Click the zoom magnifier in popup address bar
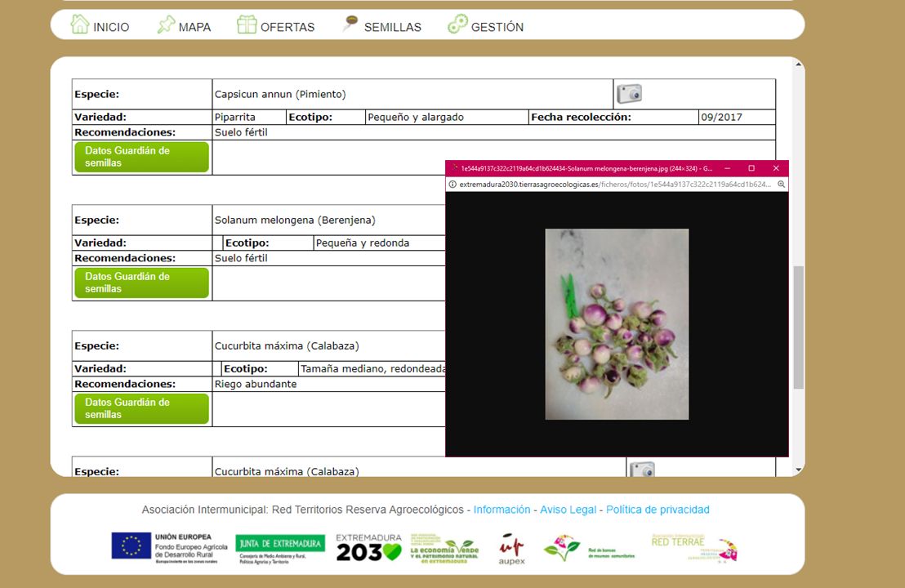Viewport: 905px width, 588px height. click(x=781, y=185)
